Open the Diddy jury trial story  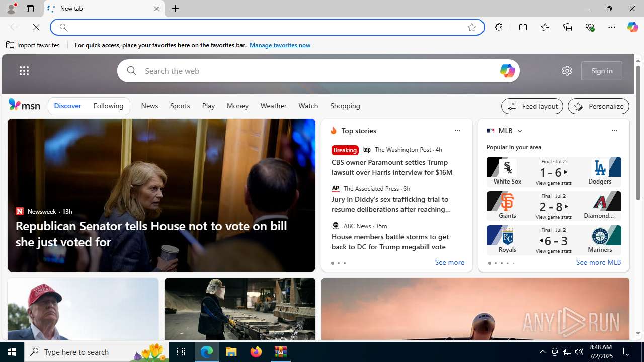pyautogui.click(x=391, y=204)
